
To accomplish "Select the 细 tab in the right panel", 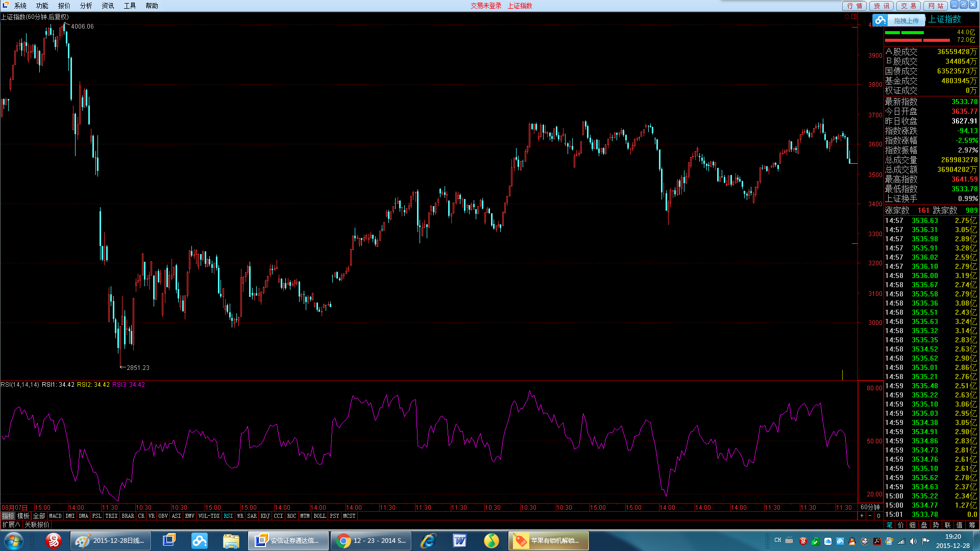I will (913, 525).
